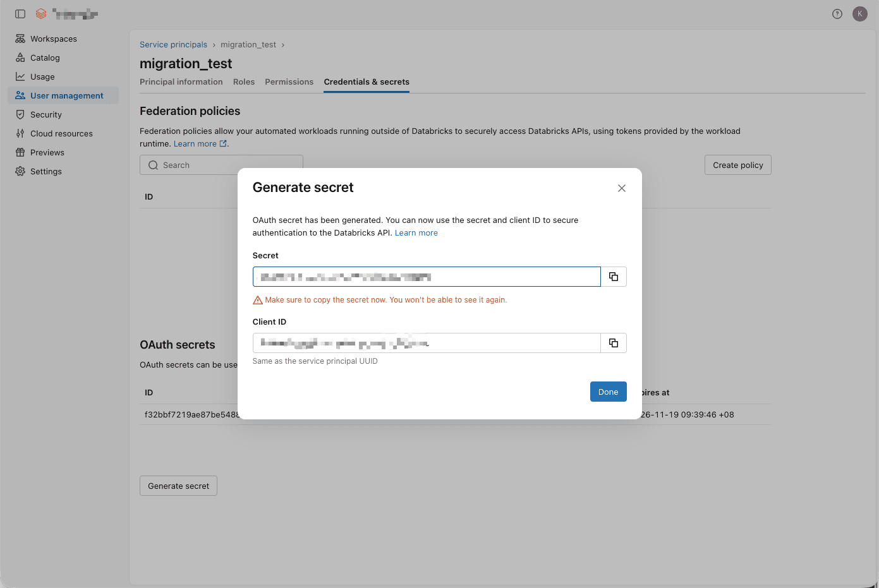Select User management in sidebar
The image size is (879, 588).
tap(63, 95)
